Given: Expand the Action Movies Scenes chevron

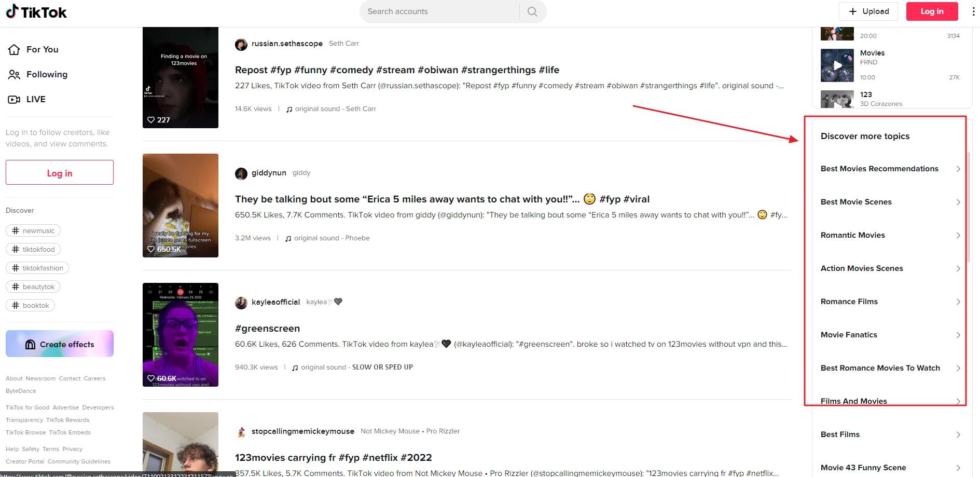Looking at the screenshot, I should 958,268.
